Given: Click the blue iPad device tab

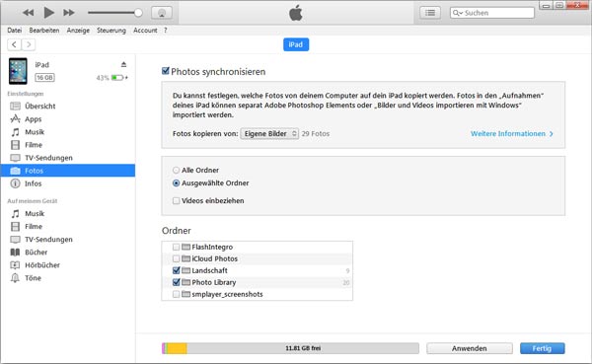Looking at the screenshot, I should click(296, 44).
